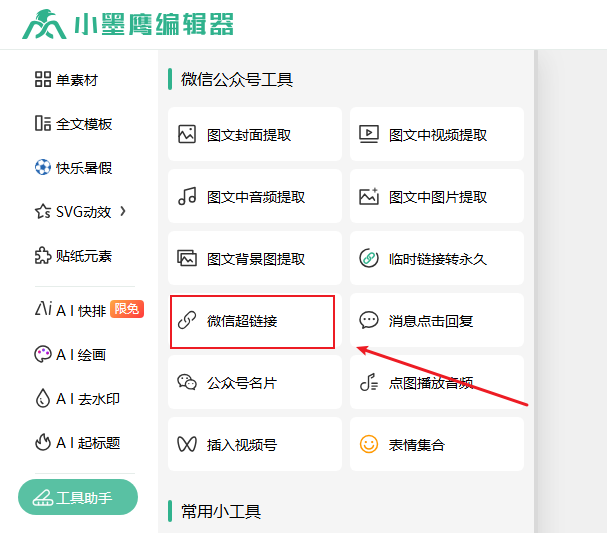607x533 pixels.
Task: Open 图文中视频提取 tool label
Action: coord(438,135)
